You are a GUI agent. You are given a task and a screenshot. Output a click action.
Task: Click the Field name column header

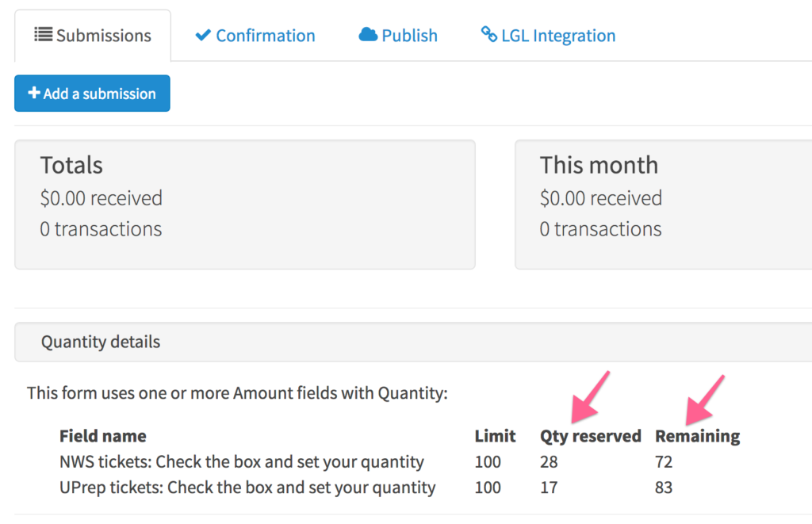coord(102,436)
